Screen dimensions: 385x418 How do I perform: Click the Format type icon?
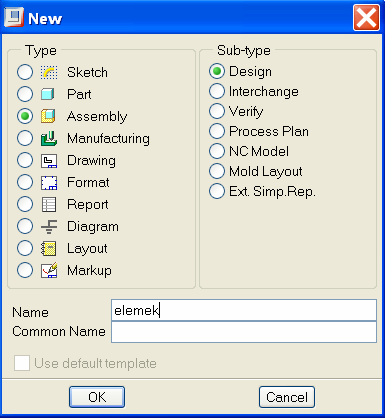point(49,183)
